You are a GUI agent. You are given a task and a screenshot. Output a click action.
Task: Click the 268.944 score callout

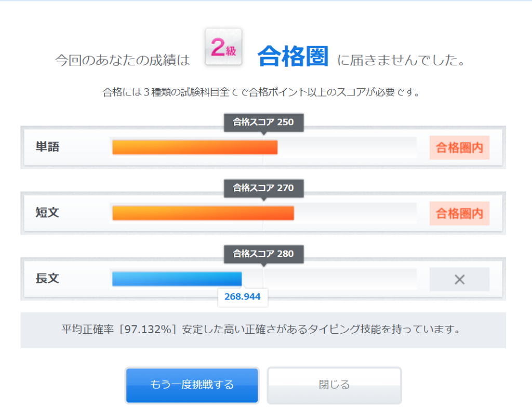tap(243, 297)
